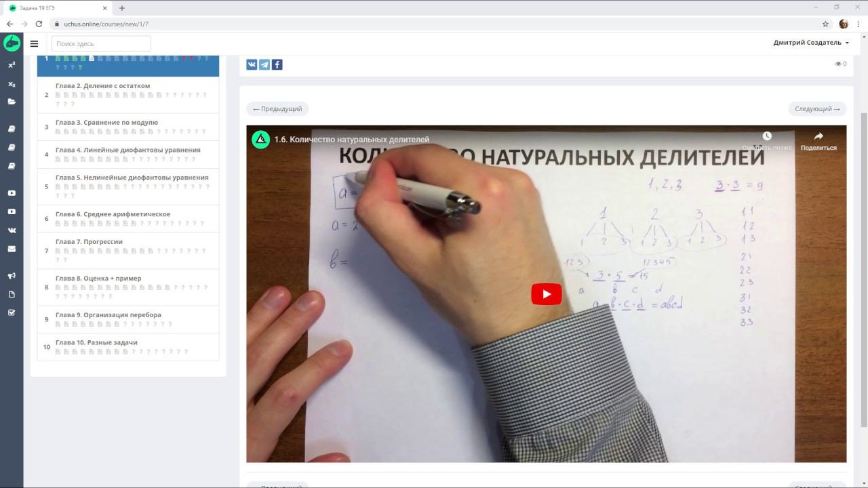
Task: Click the green site logo
Action: click(x=12, y=43)
